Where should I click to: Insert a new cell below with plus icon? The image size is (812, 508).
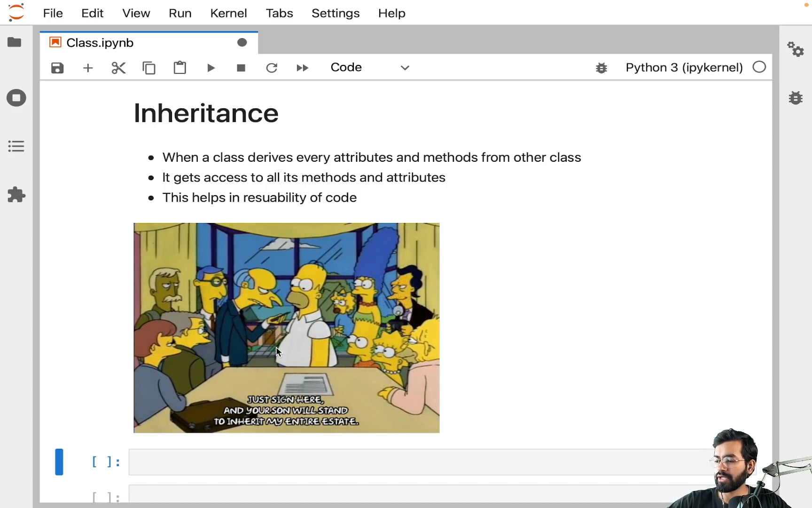tap(88, 68)
